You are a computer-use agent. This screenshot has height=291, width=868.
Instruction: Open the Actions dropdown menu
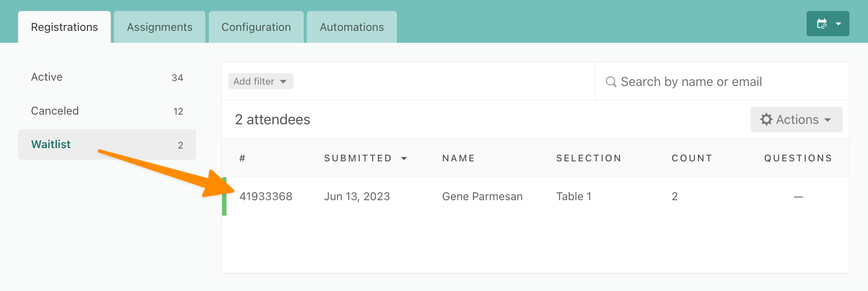tap(796, 119)
